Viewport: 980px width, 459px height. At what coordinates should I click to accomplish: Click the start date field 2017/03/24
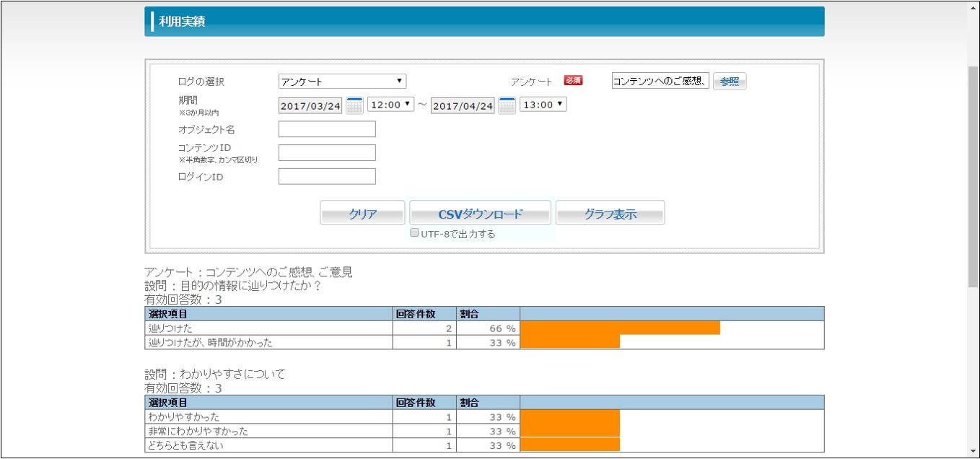(x=310, y=106)
